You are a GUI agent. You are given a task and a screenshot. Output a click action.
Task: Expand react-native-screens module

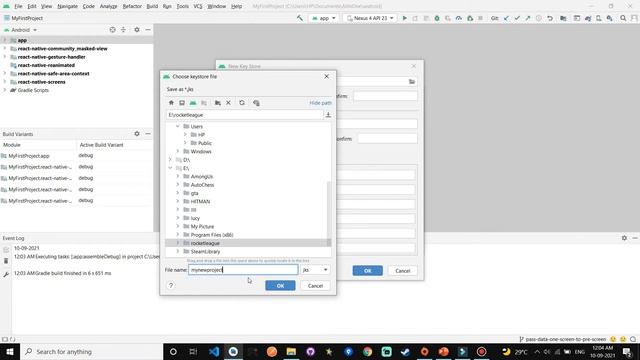pos(5,82)
